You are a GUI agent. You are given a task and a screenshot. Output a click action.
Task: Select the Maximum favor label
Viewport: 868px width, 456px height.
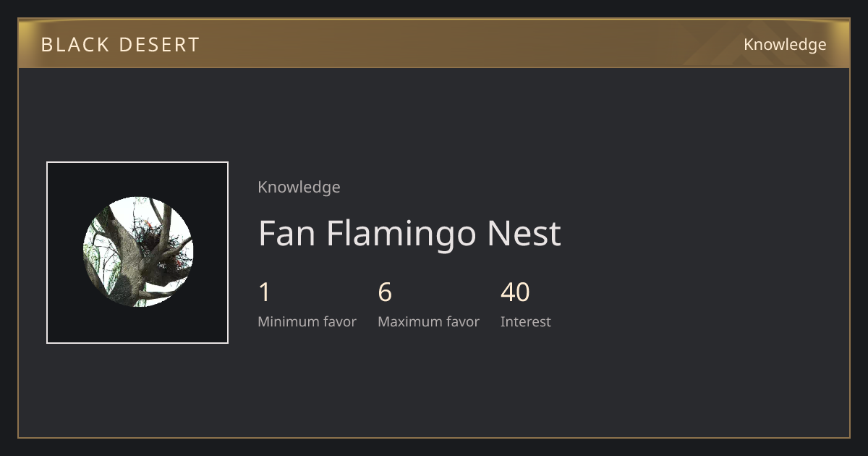point(428,321)
